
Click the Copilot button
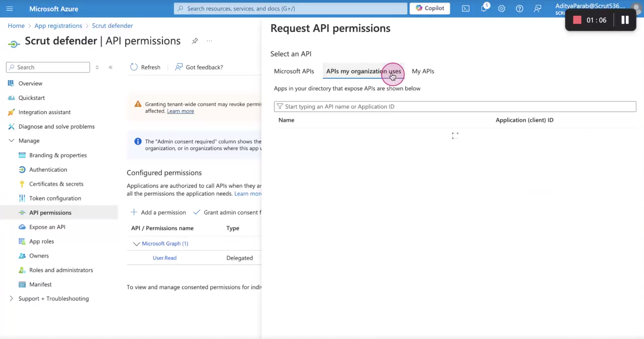point(430,8)
